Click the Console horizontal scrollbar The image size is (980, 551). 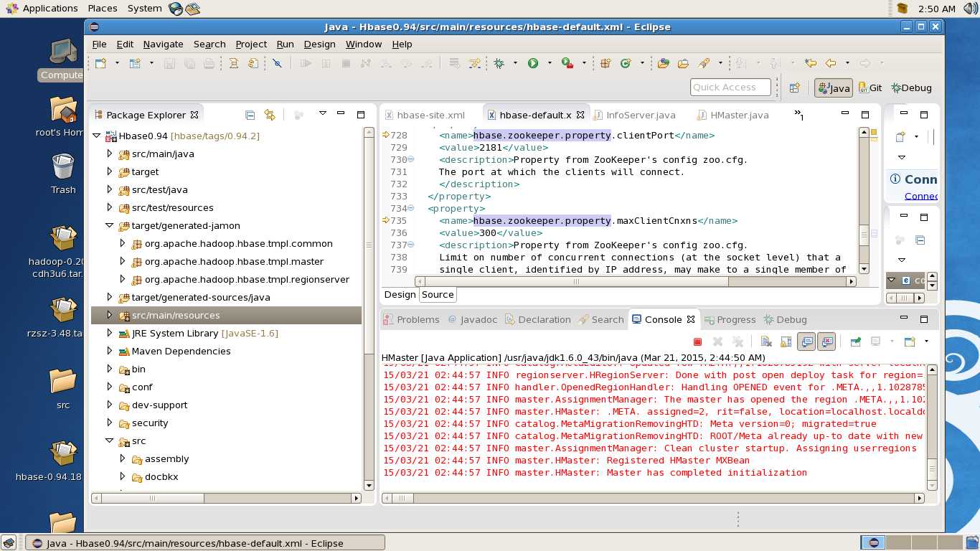(x=654, y=497)
